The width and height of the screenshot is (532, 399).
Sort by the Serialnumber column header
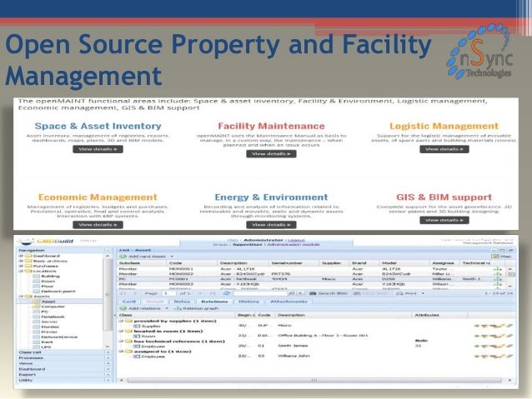294,263
